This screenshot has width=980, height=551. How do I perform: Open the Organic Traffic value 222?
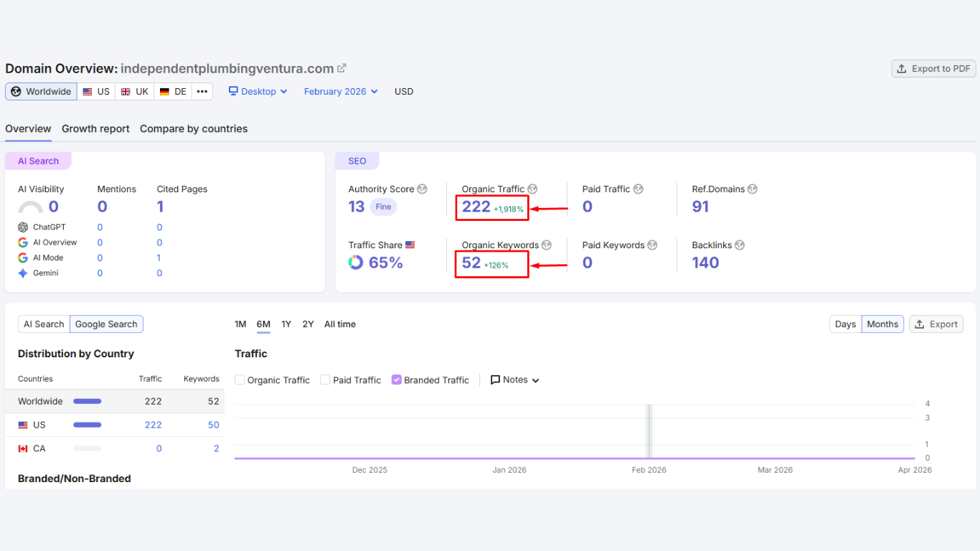[476, 207]
